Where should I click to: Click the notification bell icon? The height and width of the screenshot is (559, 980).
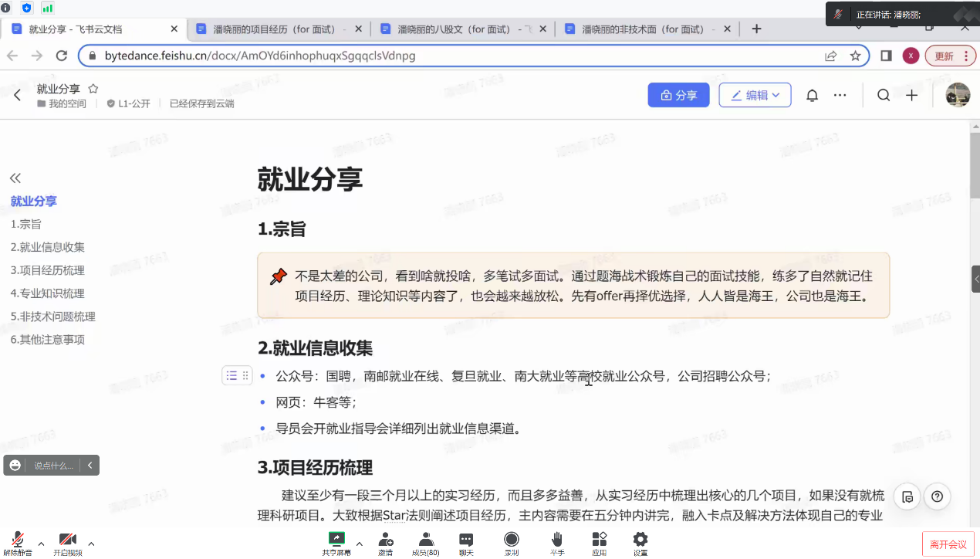coord(813,95)
